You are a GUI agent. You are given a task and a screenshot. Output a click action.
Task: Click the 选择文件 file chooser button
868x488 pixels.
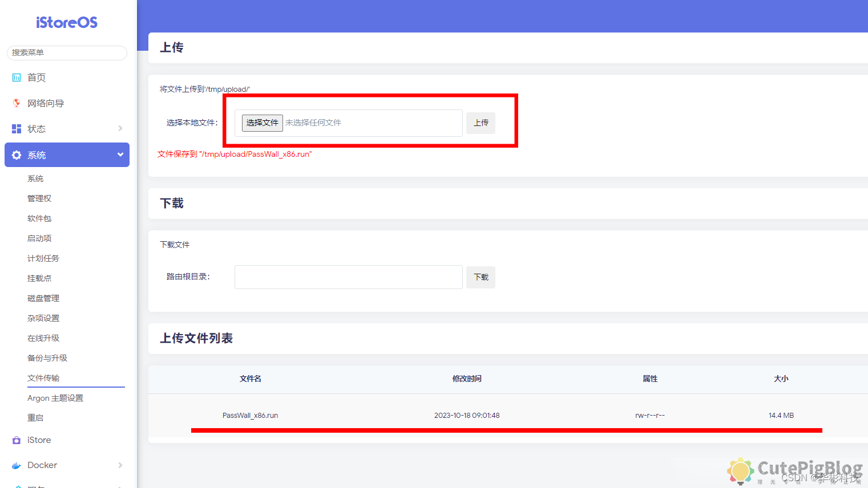point(262,123)
